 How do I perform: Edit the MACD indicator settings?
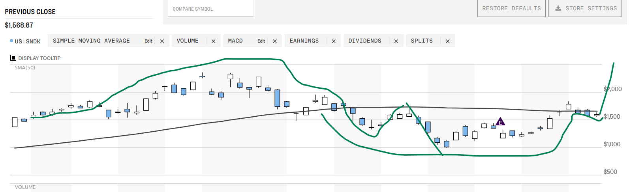click(x=261, y=41)
